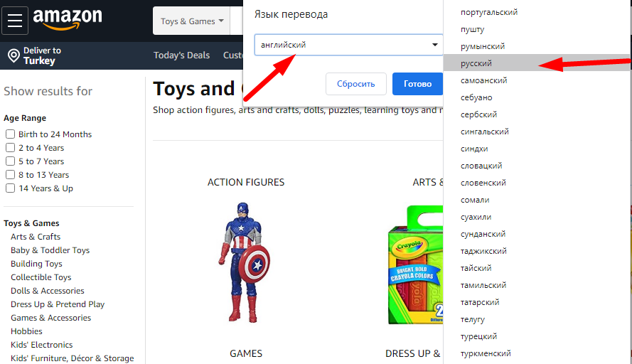Open Hobbies category link
Viewport: 632px width, 364px height.
click(x=26, y=331)
